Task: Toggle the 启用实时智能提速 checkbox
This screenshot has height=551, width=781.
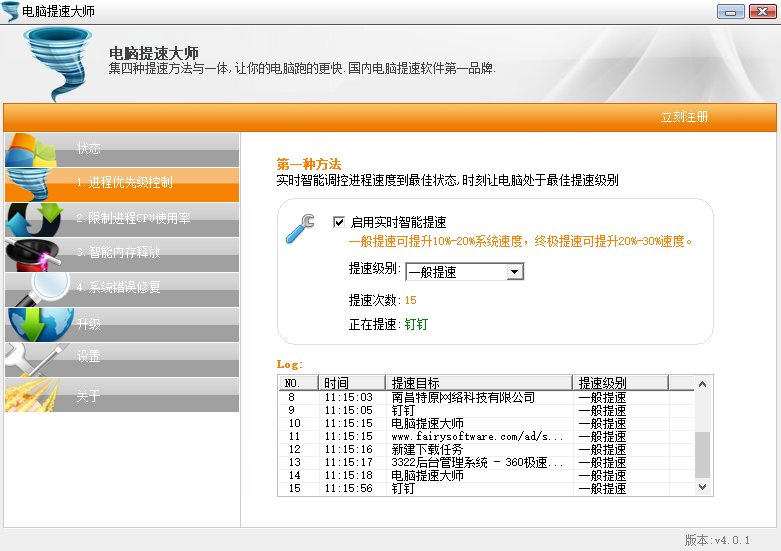Action: 339,222
